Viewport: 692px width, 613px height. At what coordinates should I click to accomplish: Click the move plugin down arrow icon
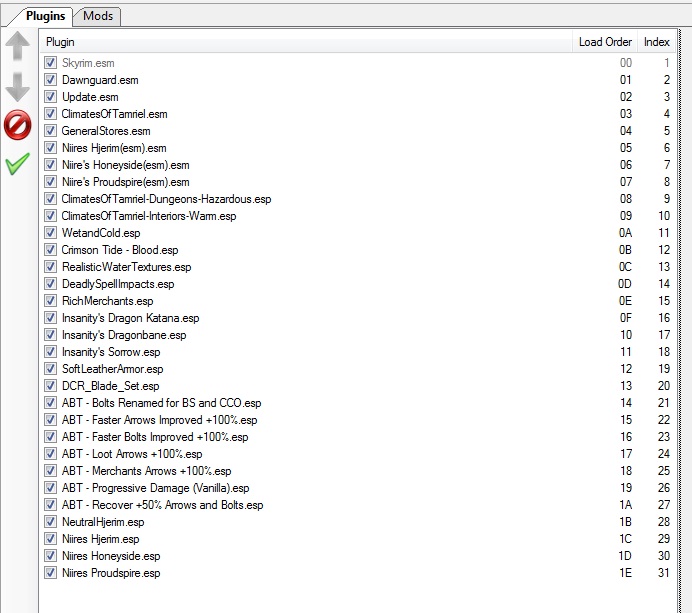point(18,87)
